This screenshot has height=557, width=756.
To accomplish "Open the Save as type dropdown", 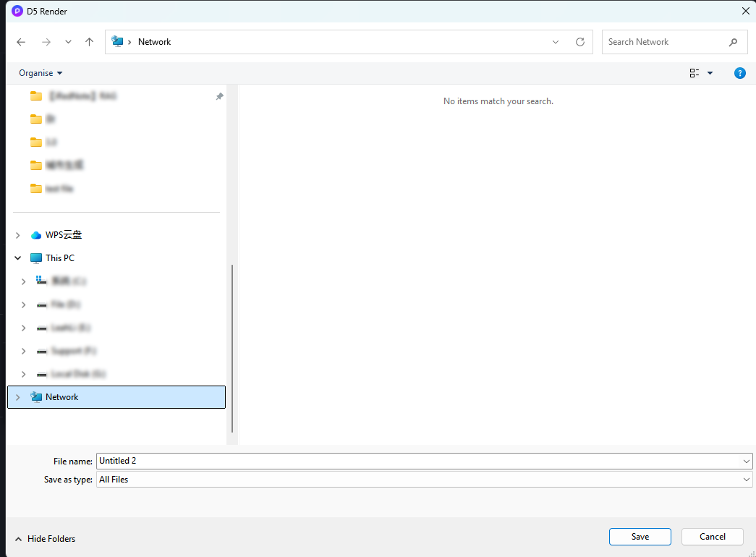I will pos(747,480).
